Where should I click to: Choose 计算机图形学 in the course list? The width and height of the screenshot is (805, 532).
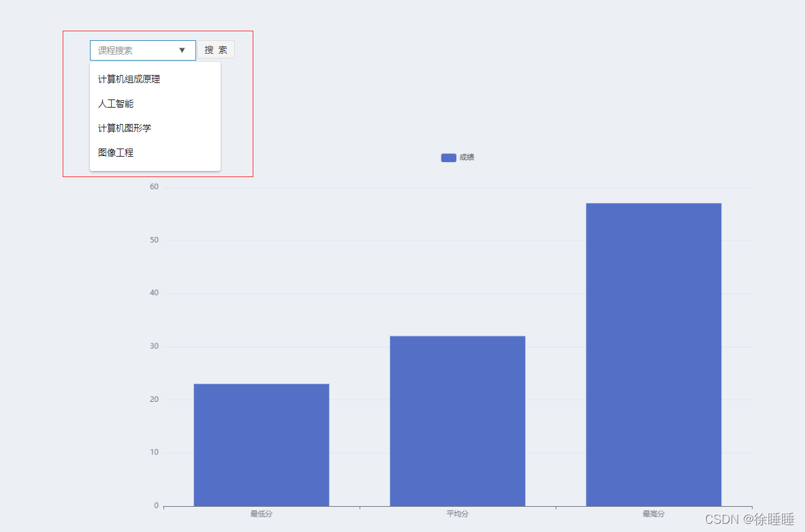[x=155, y=128]
